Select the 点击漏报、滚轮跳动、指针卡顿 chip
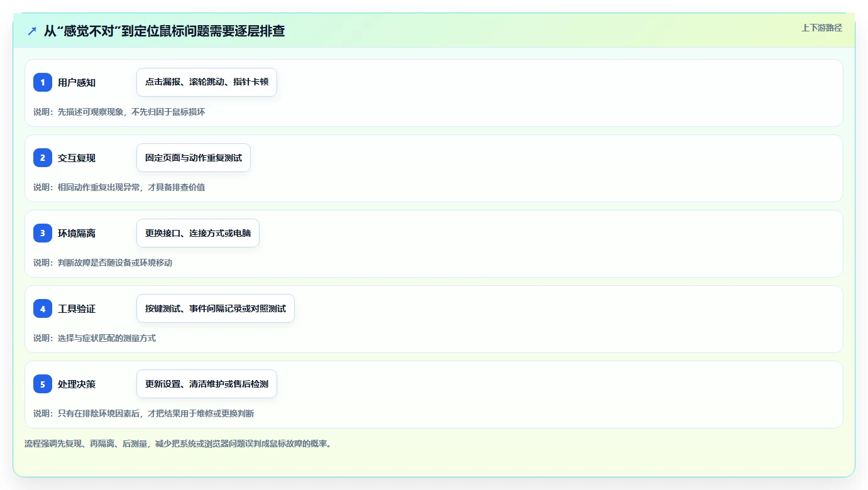This screenshot has height=490, width=868. click(207, 82)
